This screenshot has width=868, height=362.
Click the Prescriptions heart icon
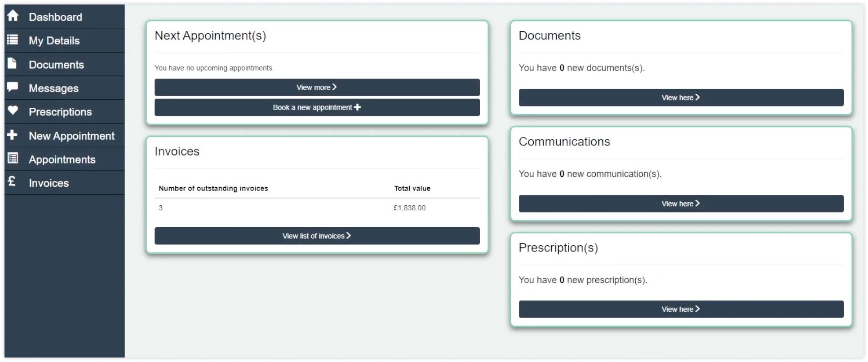click(13, 110)
